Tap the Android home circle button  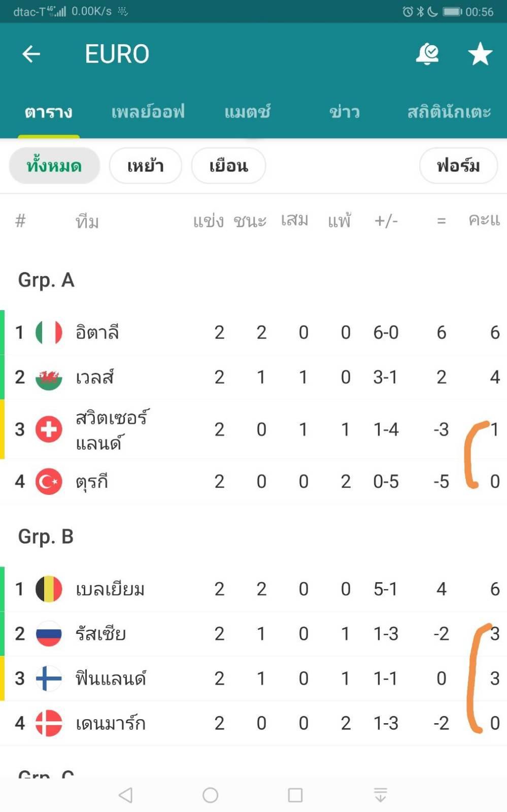[x=210, y=795]
